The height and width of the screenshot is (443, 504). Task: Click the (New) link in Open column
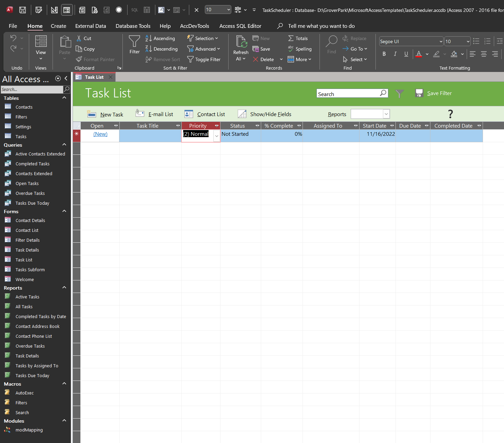coord(100,134)
